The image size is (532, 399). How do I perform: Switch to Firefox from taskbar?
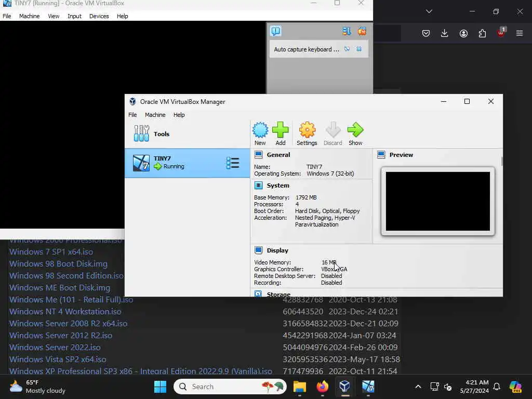(322, 387)
